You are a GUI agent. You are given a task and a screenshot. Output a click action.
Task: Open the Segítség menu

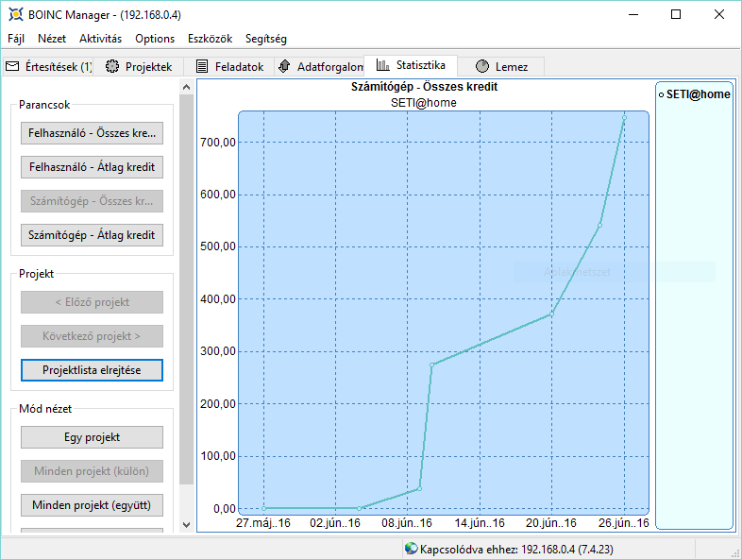click(266, 39)
